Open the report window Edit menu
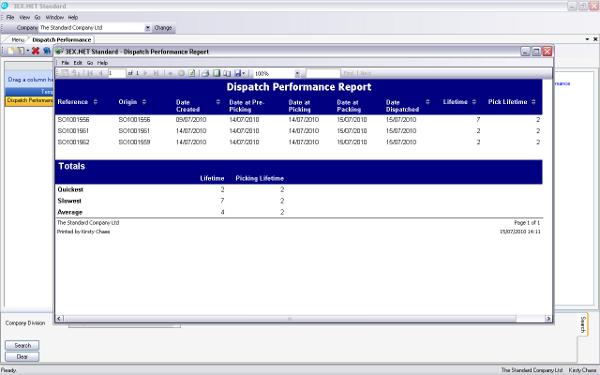This screenshot has height=375, width=600. [78, 63]
